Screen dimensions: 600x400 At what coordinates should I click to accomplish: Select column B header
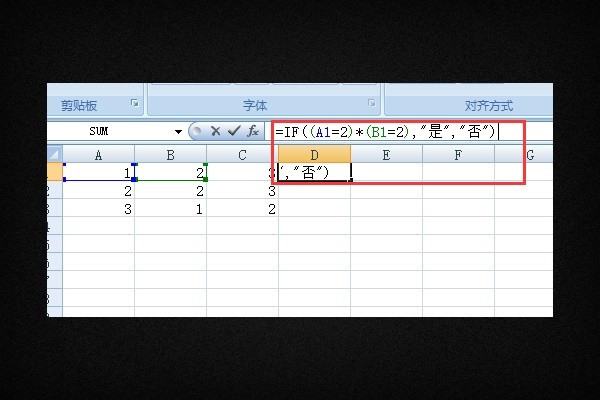(170, 155)
